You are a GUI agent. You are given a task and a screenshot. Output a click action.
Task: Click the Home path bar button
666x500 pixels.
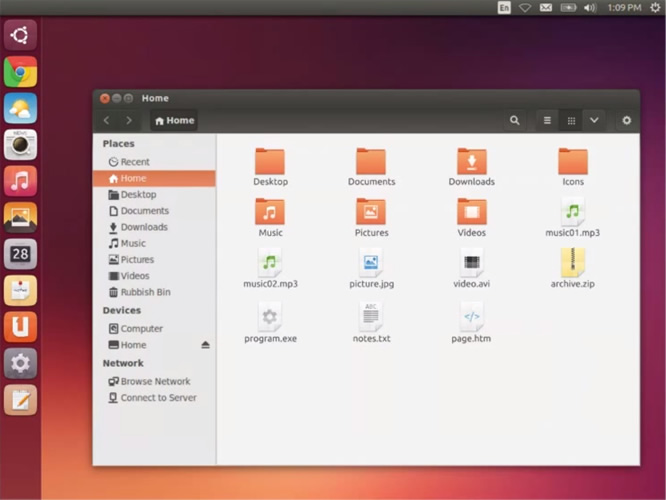tap(174, 120)
